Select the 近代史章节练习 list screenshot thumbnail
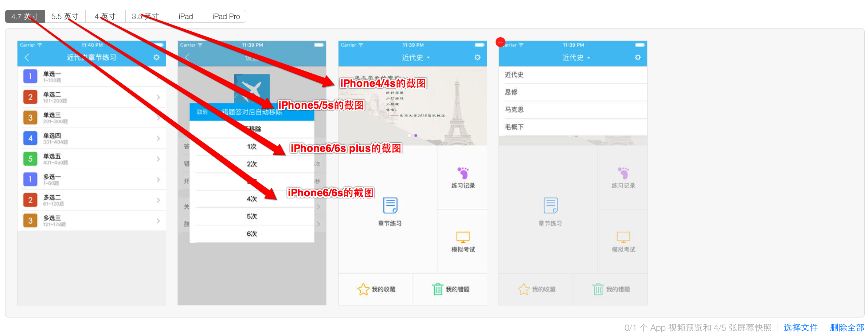This screenshot has width=868, height=335. coord(91,173)
